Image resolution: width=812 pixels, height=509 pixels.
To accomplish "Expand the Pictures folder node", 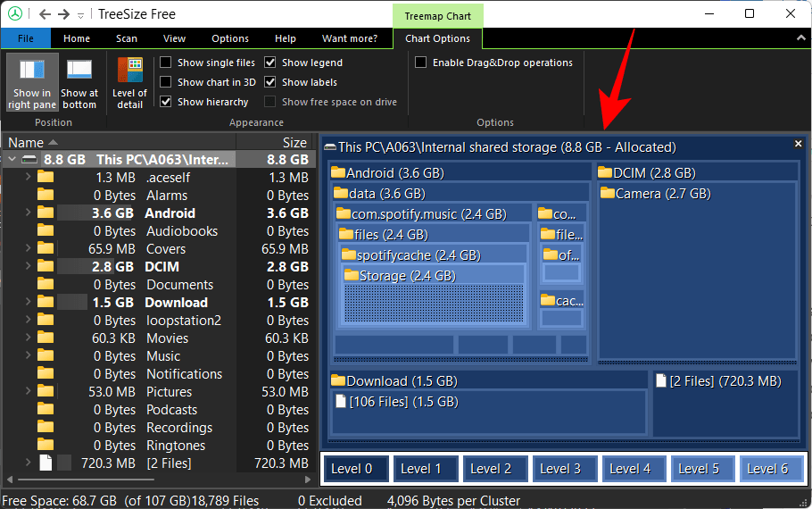I will point(28,391).
